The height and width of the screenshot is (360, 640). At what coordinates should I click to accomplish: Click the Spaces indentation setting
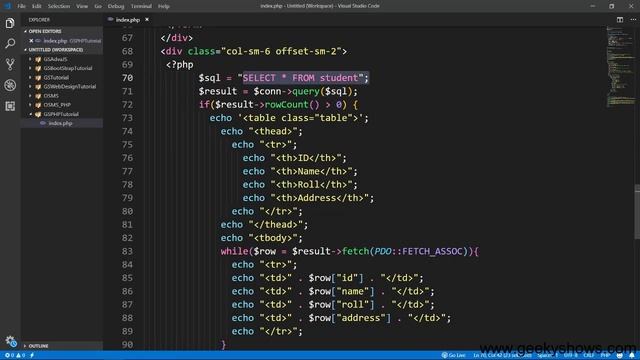point(548,356)
